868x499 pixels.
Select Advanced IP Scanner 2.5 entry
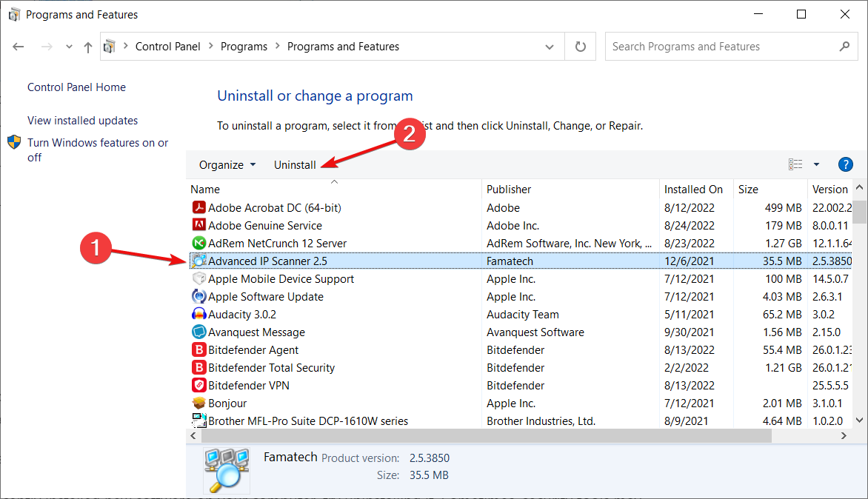[521, 261]
